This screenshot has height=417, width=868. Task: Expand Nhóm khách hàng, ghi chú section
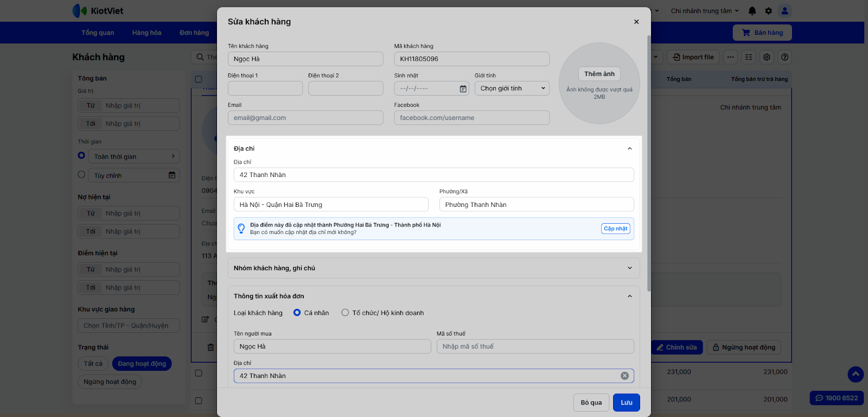pyautogui.click(x=433, y=268)
